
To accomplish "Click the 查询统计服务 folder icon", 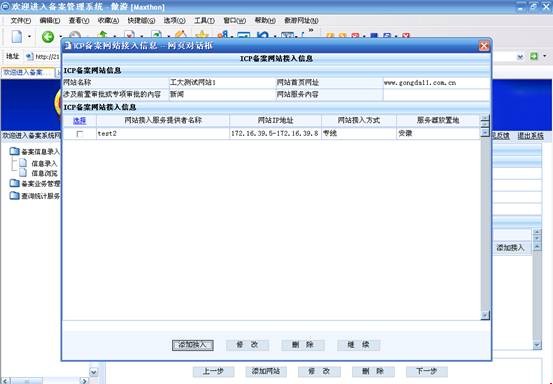I will (14, 196).
